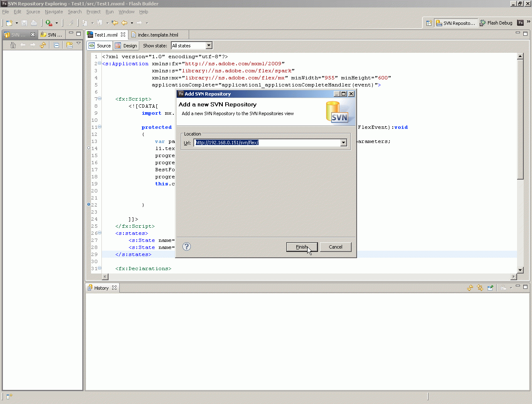Screen dimensions: 532x404
Task: Collapse the fx:Declarations fold on line 31
Action: tap(99, 268)
